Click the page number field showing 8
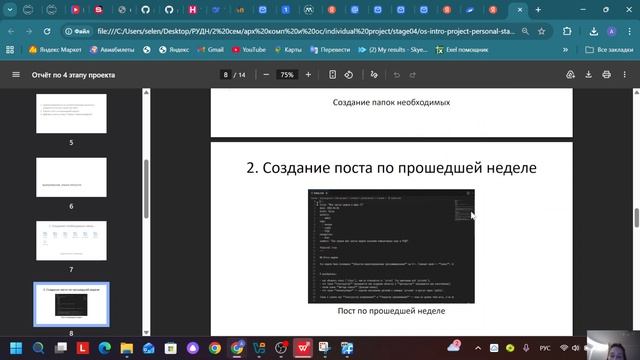This screenshot has height=360, width=640. [225, 75]
